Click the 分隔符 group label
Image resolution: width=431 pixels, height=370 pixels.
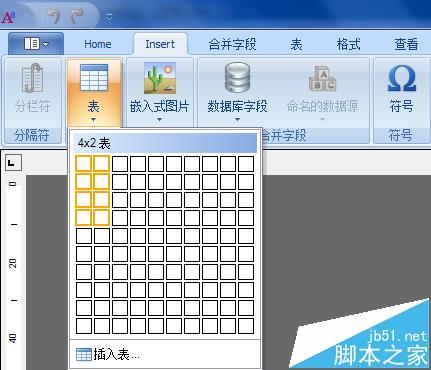[31, 136]
